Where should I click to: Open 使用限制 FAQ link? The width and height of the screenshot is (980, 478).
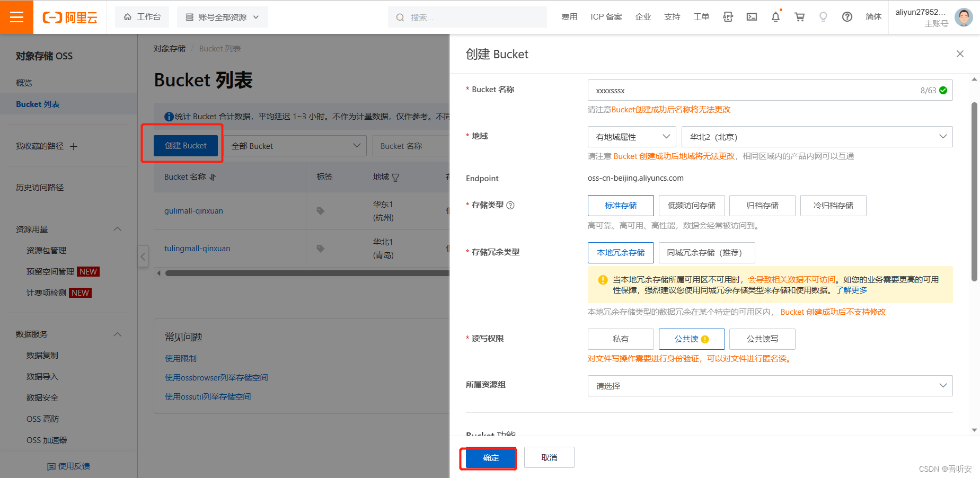(181, 359)
